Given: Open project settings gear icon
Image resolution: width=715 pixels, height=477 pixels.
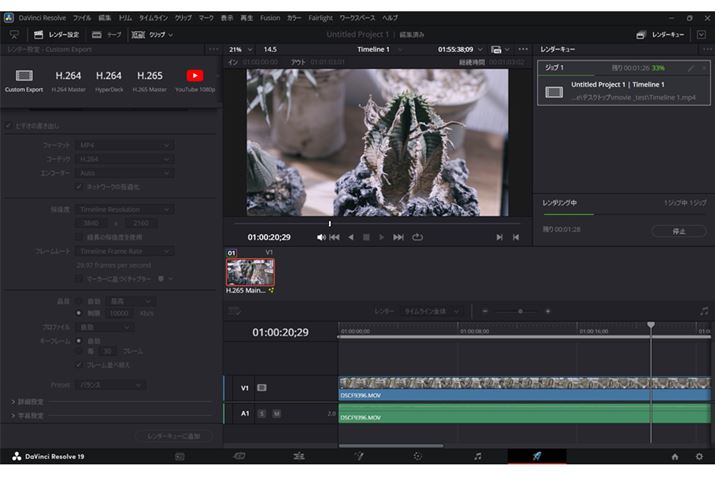Looking at the screenshot, I should [699, 456].
